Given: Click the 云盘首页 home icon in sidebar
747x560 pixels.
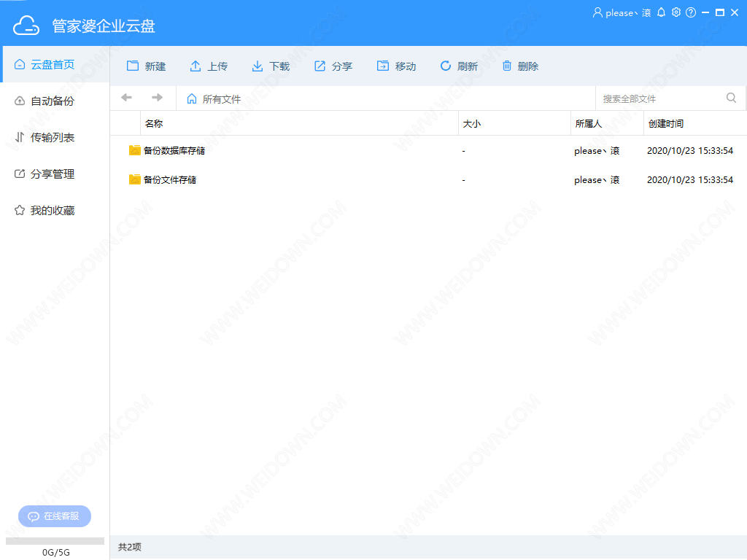Looking at the screenshot, I should [20, 64].
